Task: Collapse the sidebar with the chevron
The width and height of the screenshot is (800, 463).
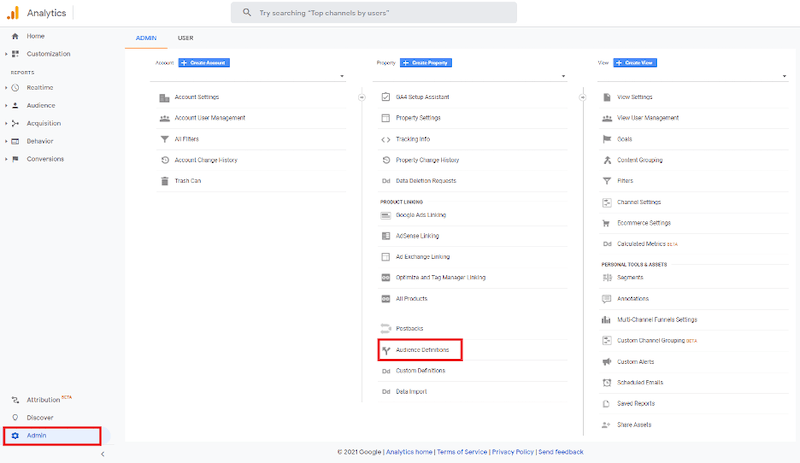Action: (103, 454)
